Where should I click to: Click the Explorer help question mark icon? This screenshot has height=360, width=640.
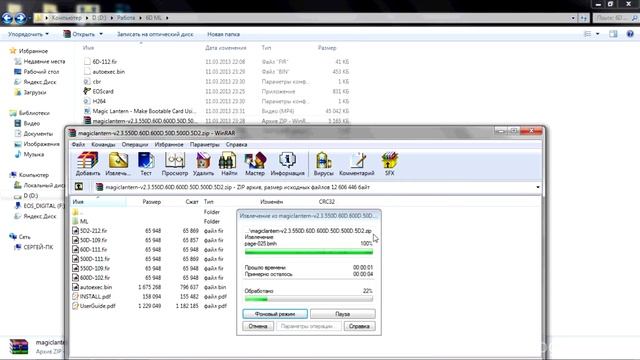(630, 34)
